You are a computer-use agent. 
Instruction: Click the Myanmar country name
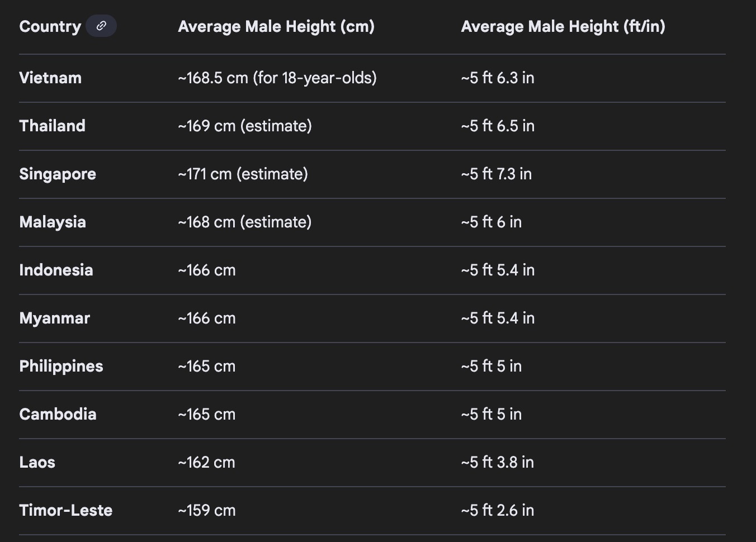pos(55,318)
